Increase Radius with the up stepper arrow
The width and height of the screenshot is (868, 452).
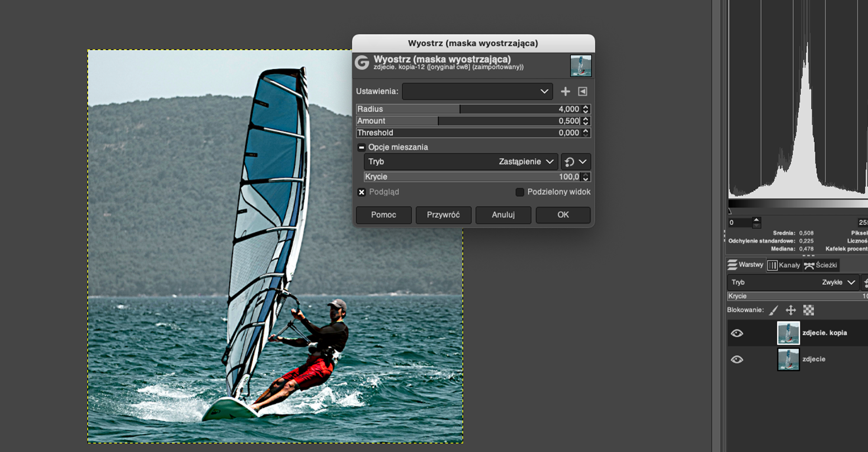point(586,107)
